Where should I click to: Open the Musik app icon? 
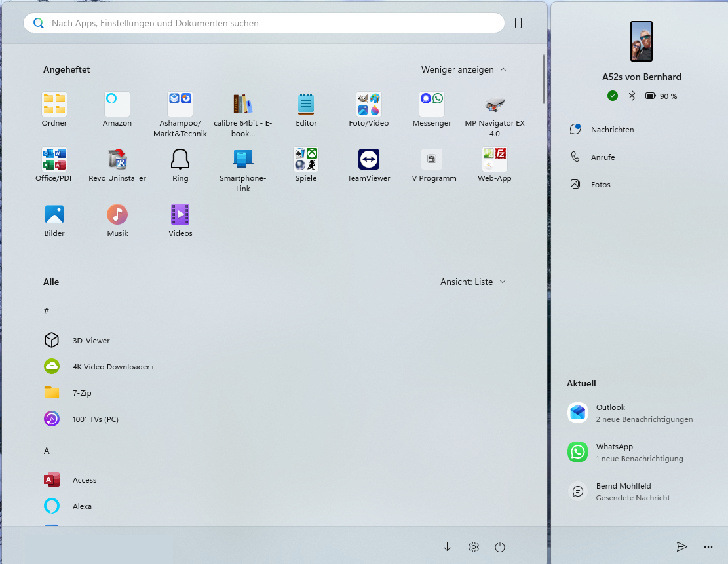coord(117,215)
